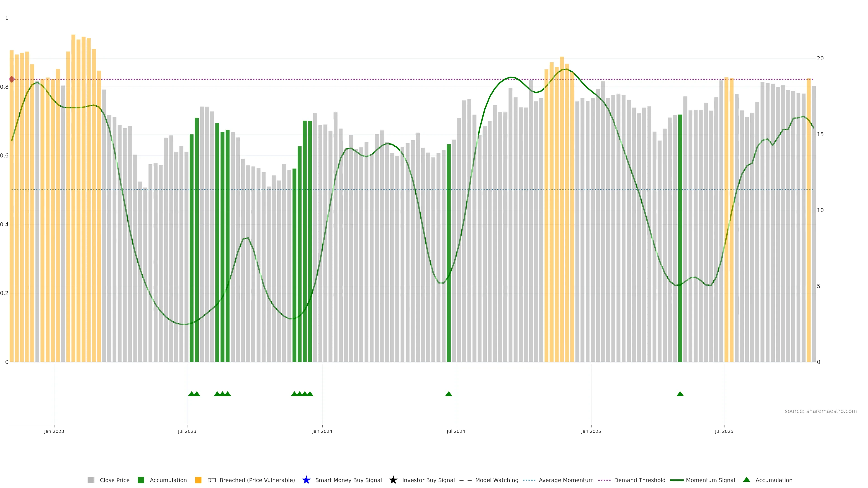Viewport: 868px width, 488px height.
Task: Click the Investor Buy Signal legend text
Action: click(x=428, y=480)
